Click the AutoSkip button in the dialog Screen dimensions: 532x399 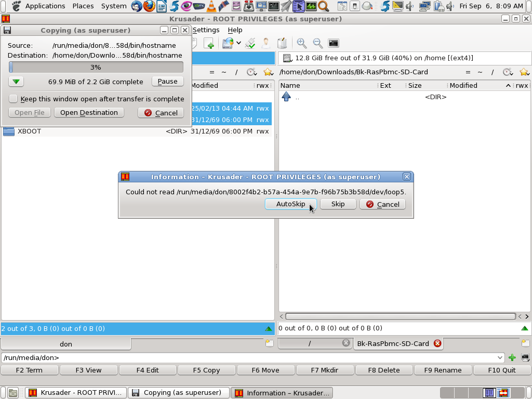(x=290, y=204)
